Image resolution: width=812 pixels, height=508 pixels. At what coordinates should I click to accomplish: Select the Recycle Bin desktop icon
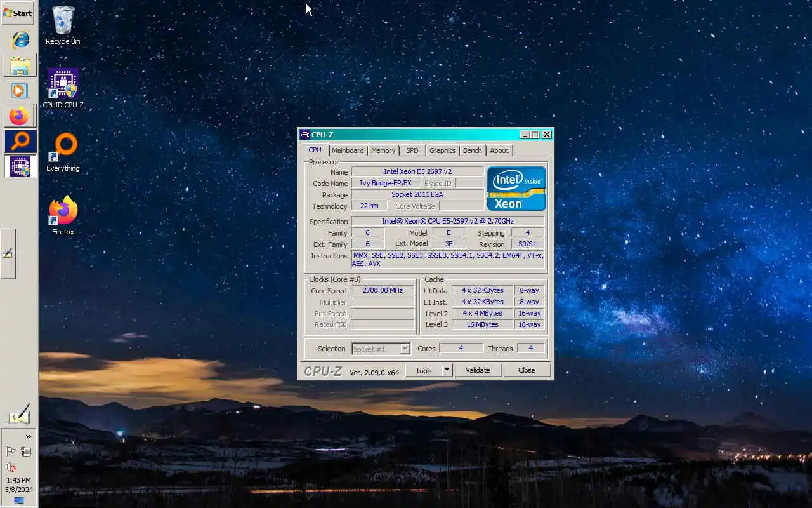[63, 25]
